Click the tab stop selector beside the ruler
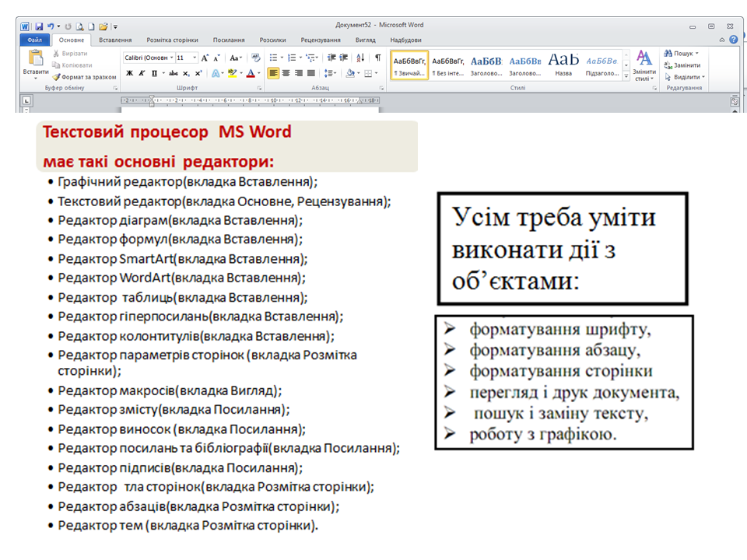Image resolution: width=747 pixels, height=560 pixels. 26,100
